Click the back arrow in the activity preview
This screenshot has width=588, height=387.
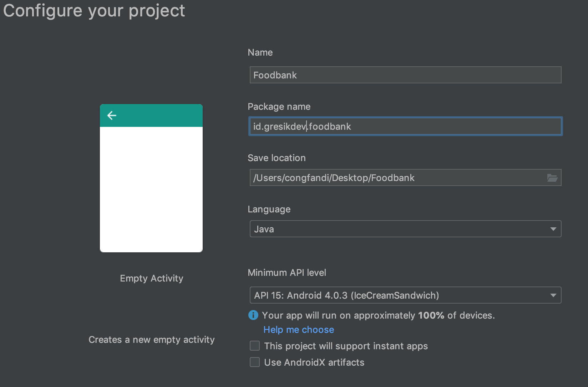[x=112, y=115]
